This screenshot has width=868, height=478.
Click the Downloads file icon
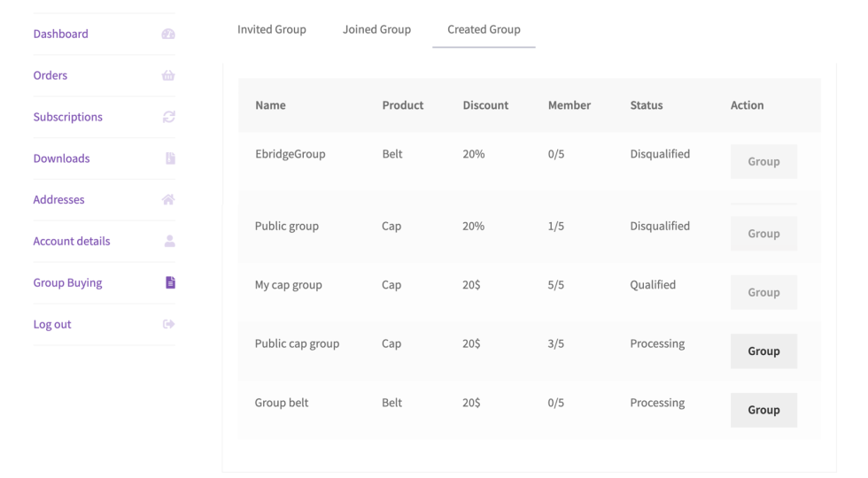coord(170,158)
